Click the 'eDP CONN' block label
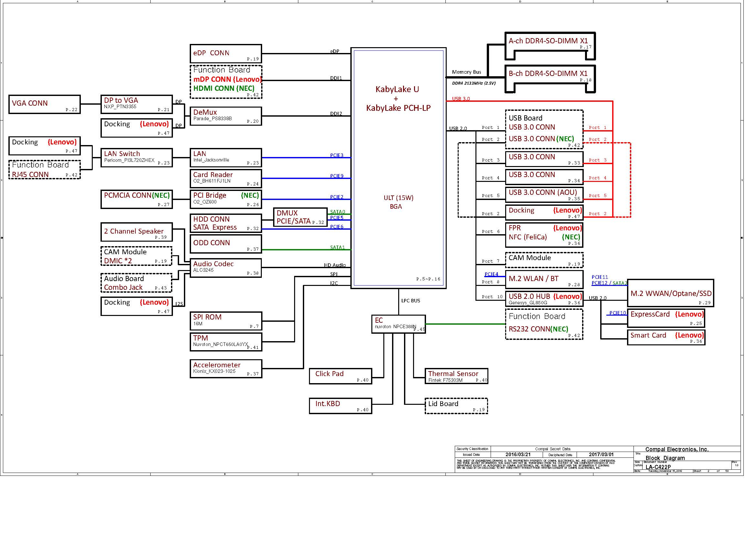This screenshot has width=756, height=534. pyautogui.click(x=211, y=53)
